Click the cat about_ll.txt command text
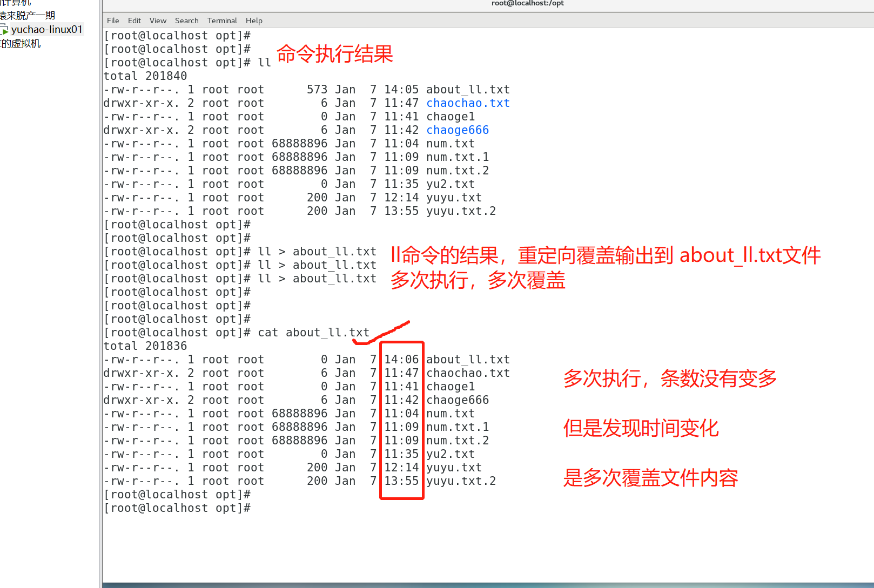 point(313,333)
